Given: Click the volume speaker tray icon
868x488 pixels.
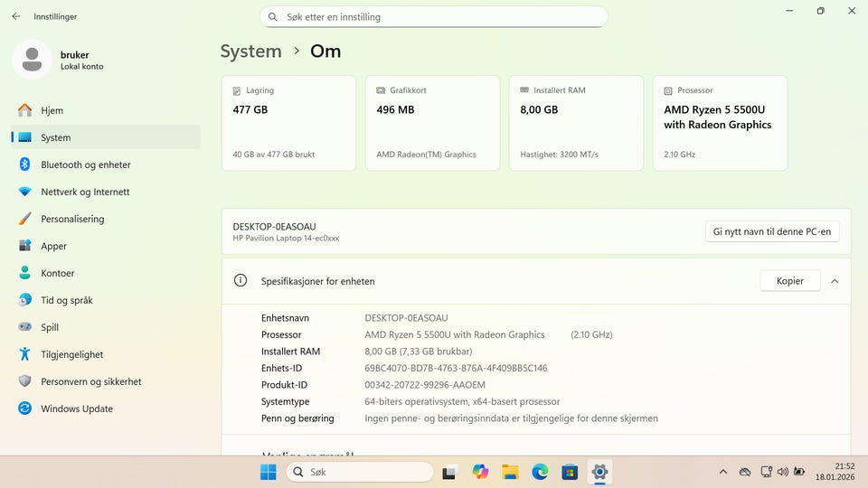Looking at the screenshot, I should coord(782,472).
